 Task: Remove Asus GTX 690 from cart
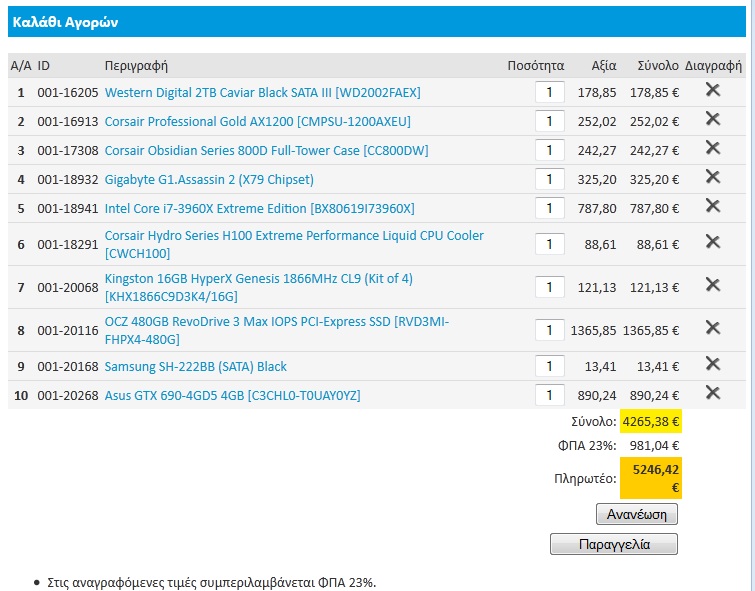pos(713,393)
